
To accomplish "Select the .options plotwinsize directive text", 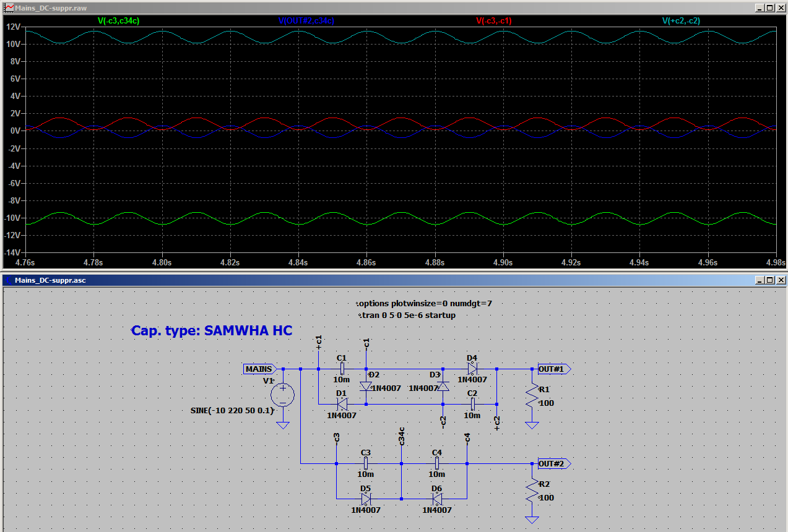I will [x=424, y=304].
